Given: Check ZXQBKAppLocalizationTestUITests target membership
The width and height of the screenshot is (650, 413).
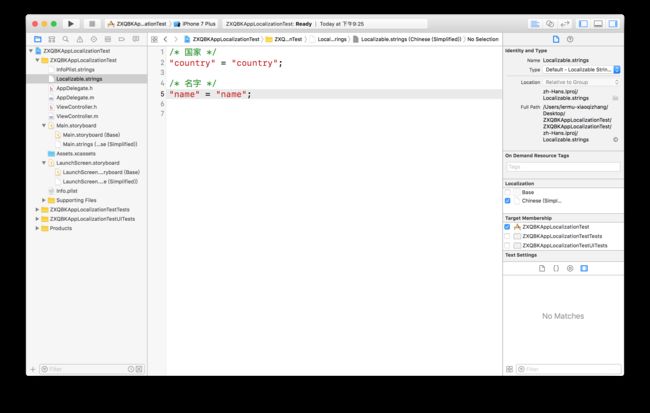Looking at the screenshot, I should tap(507, 245).
